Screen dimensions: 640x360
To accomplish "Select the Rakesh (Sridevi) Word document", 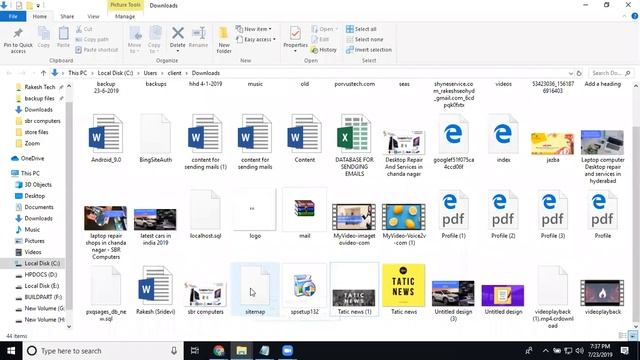I will [156, 290].
